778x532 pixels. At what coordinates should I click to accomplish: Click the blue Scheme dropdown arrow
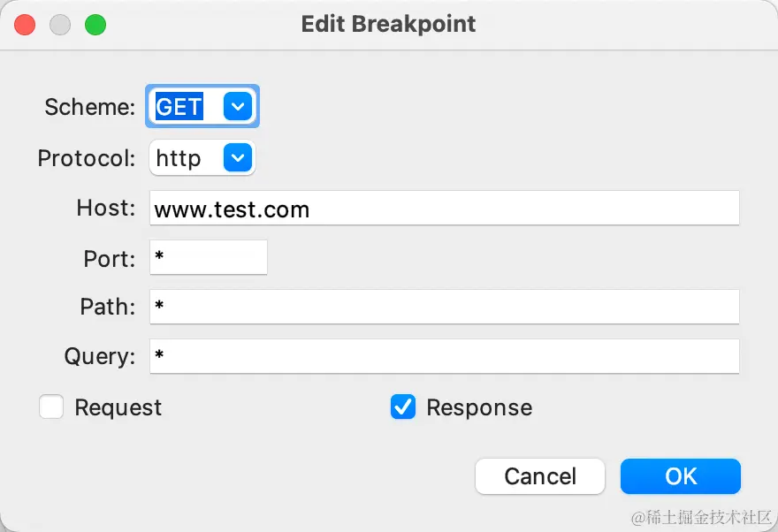tap(238, 107)
